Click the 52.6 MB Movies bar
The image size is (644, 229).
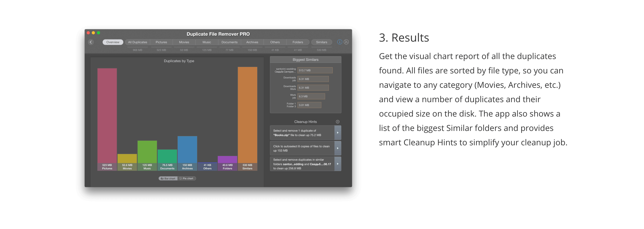click(127, 162)
